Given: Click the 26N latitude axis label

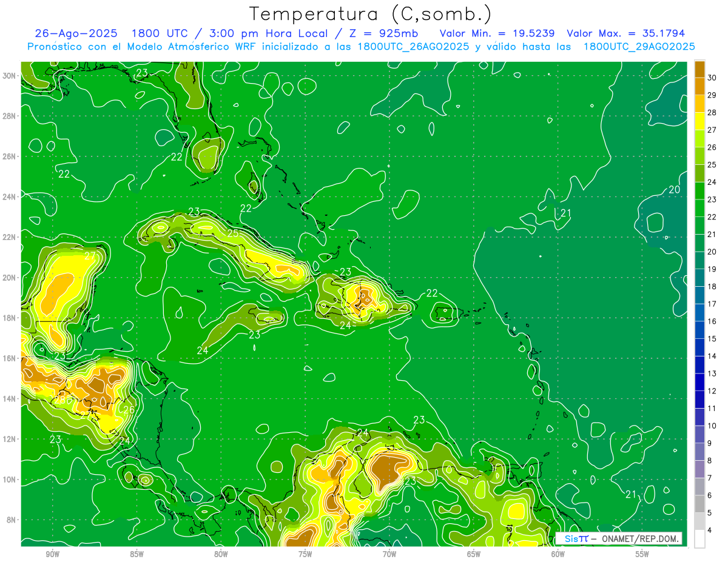Looking at the screenshot, I should (x=10, y=156).
